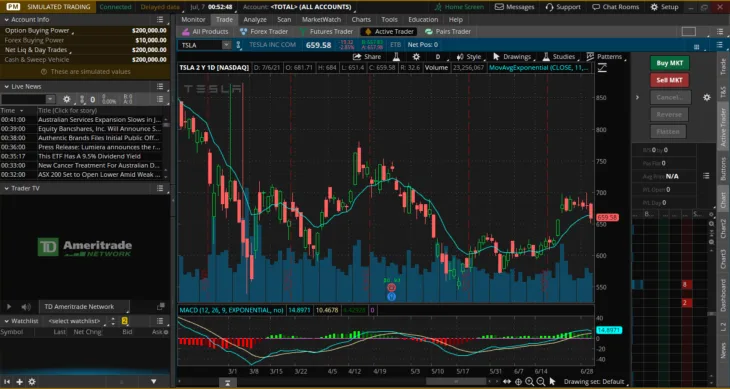Open Messages from top bar
The width and height of the screenshot is (730, 389).
coord(514,7)
